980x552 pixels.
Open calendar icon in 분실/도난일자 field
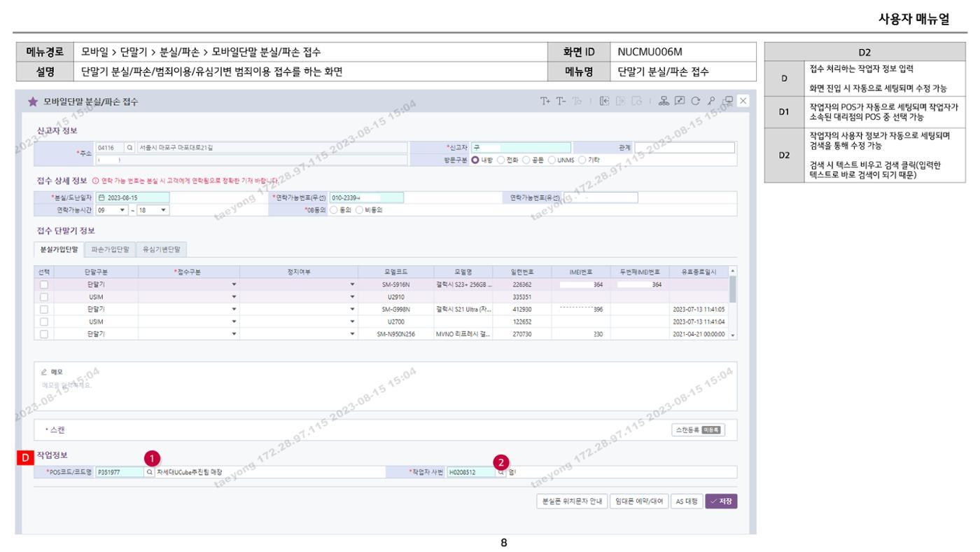coord(101,198)
